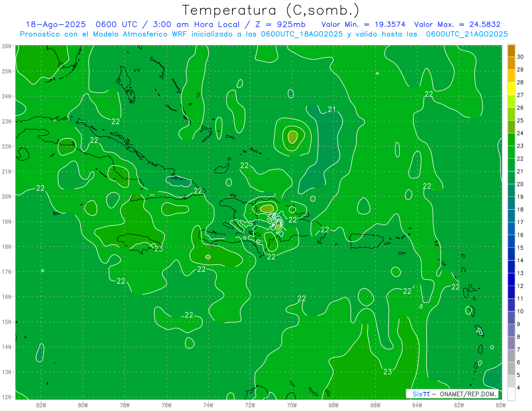532x411 pixels.
Task: Click the '12N' latitude axis label
Action: point(7,397)
